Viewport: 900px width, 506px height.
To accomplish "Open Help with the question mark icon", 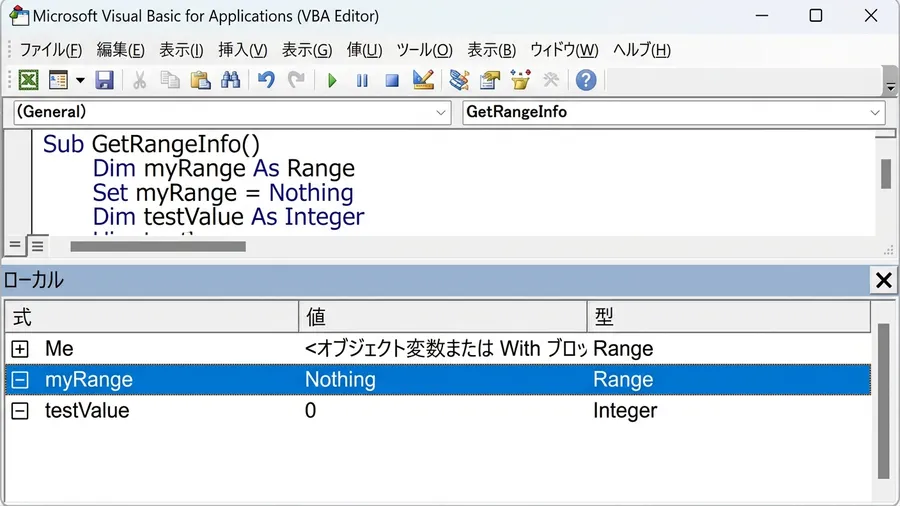I will [586, 80].
